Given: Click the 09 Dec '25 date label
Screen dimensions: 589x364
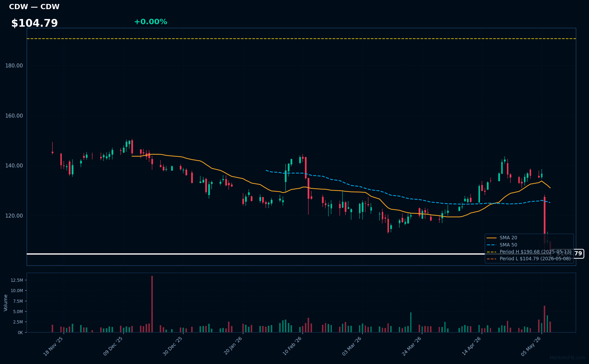Looking at the screenshot, I should tap(113, 346).
